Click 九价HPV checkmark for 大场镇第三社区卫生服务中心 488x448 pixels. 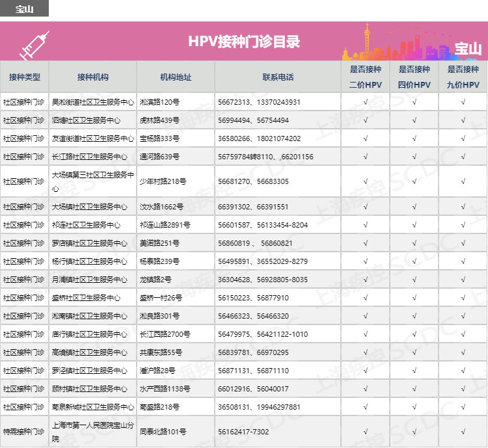point(463,181)
